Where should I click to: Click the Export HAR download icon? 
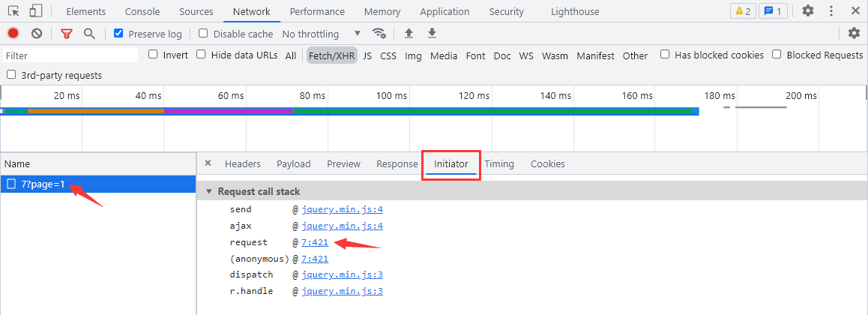coord(432,34)
